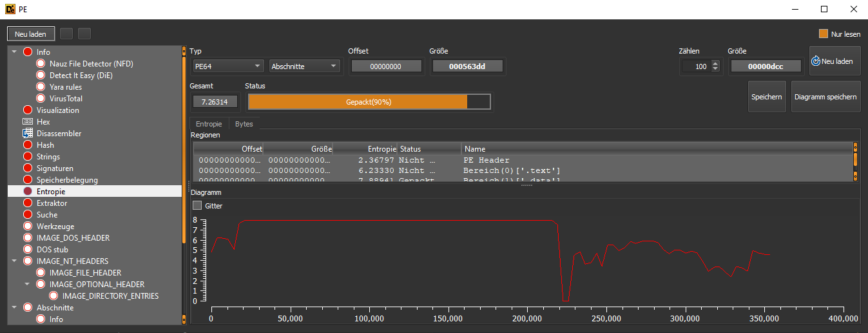Click the IMAGE_OPTIONAL_HEADER circle icon
868x333 pixels.
click(x=41, y=285)
